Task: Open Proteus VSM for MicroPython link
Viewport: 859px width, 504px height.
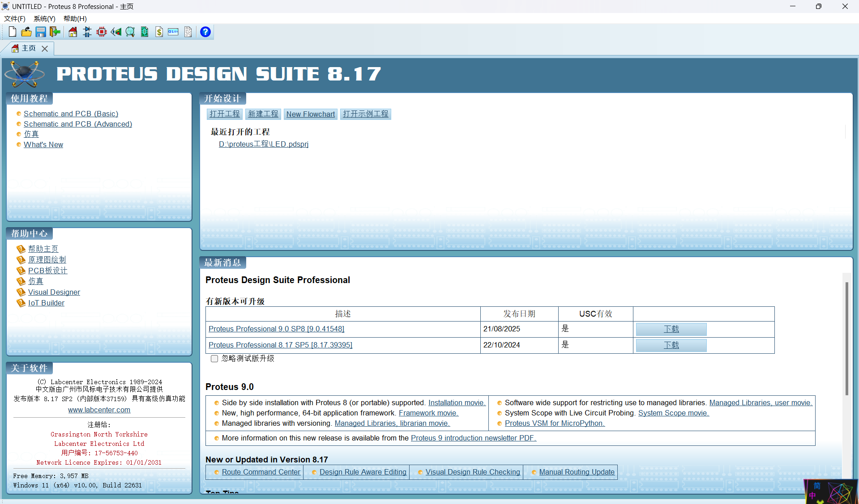Action: (555, 423)
